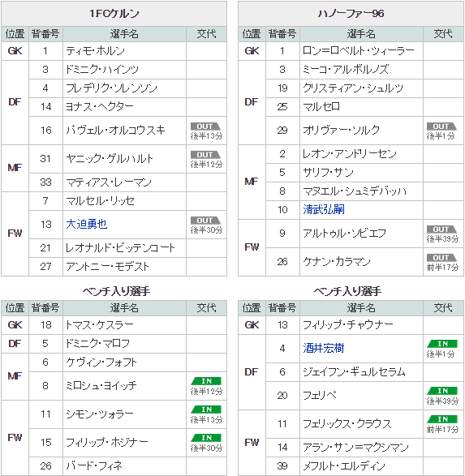Click IN badge next to ミロシュ・ヨイッチ

206,381
